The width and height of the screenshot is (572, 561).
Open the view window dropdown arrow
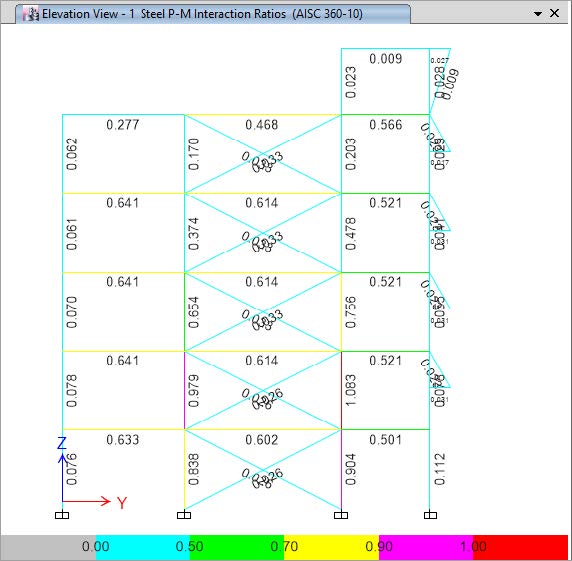(x=537, y=14)
